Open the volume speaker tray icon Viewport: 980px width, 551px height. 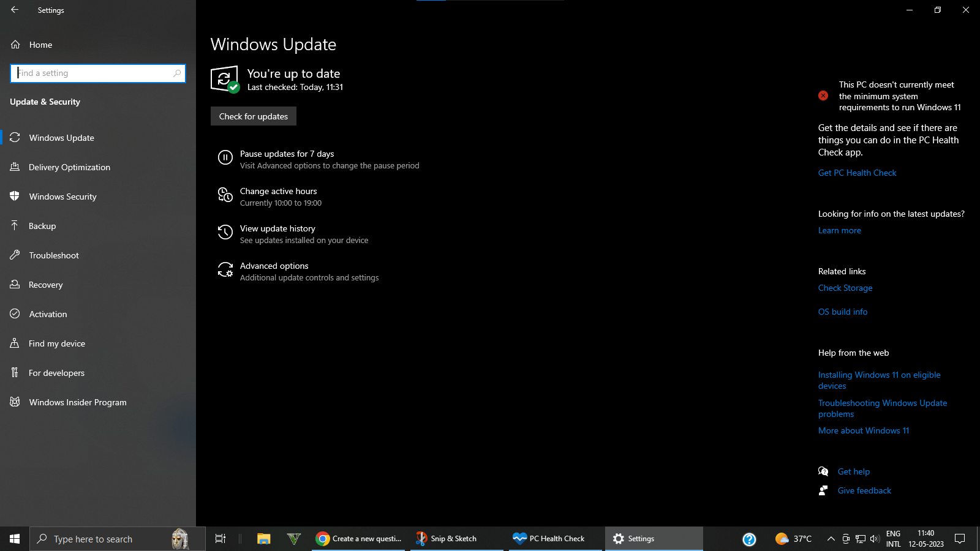875,539
